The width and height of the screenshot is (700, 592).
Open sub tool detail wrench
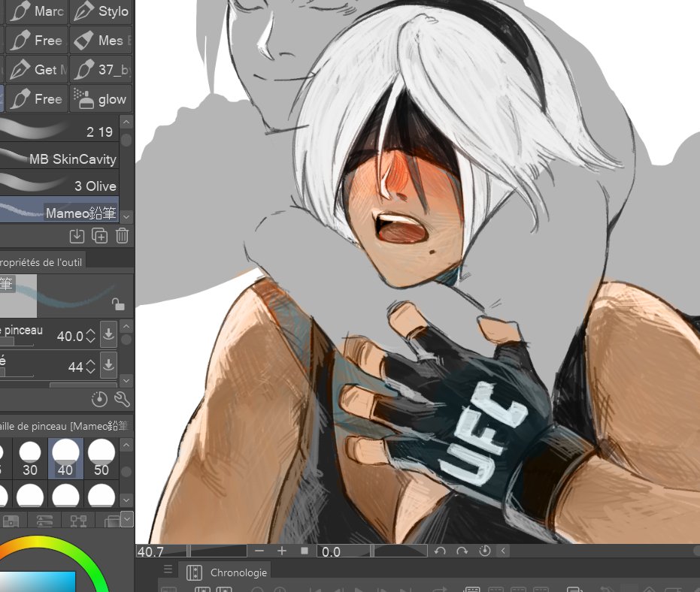[122, 399]
